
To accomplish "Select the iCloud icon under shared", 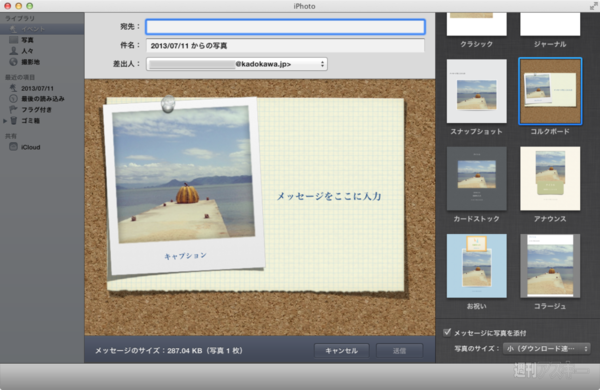I will [x=13, y=147].
